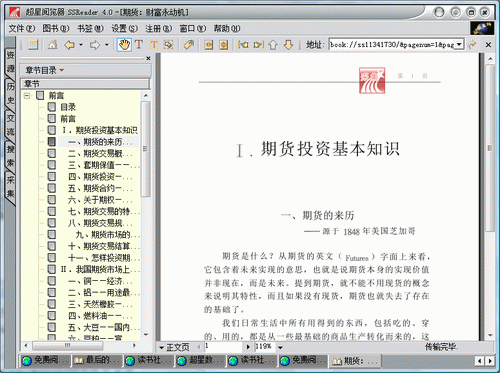The height and width of the screenshot is (373, 500).
Task: Select the Ⅰ．期货投资基本知识 tree item
Action: click(x=99, y=130)
